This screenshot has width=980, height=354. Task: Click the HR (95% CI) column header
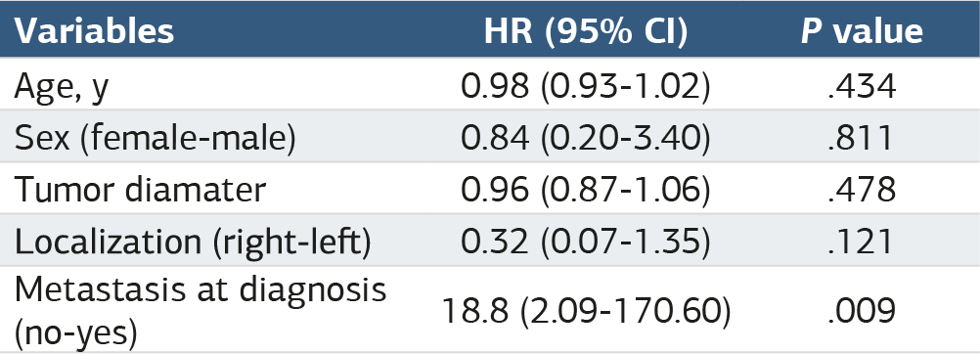586,32
